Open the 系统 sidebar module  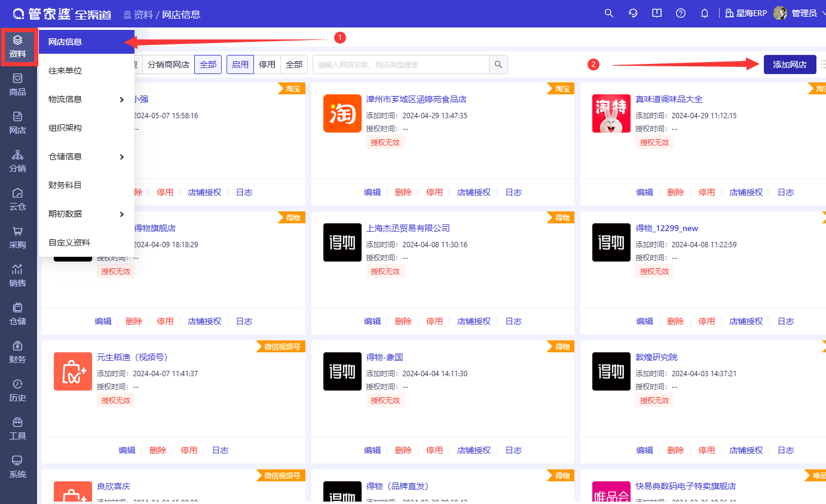pos(18,467)
